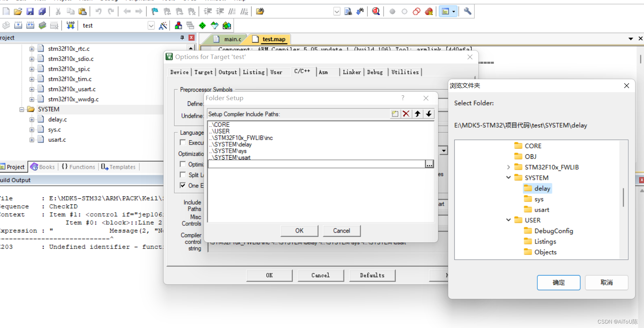This screenshot has height=328, width=644.
Task: Click OK in Options for Target dialog
Action: (x=269, y=275)
